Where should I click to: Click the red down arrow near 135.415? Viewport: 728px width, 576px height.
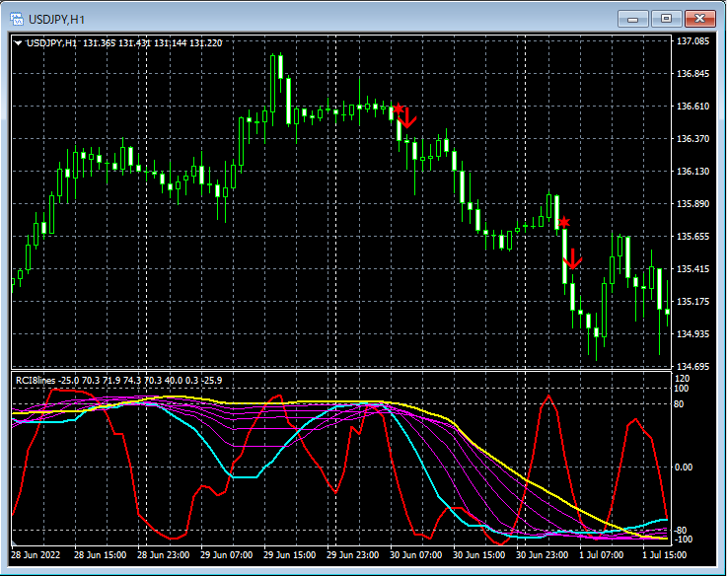click(x=572, y=261)
